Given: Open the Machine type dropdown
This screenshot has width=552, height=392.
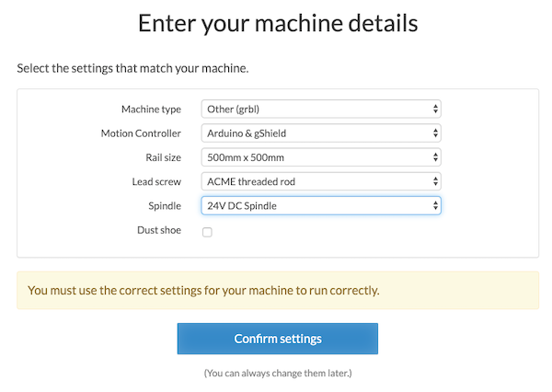Looking at the screenshot, I should coord(320,110).
